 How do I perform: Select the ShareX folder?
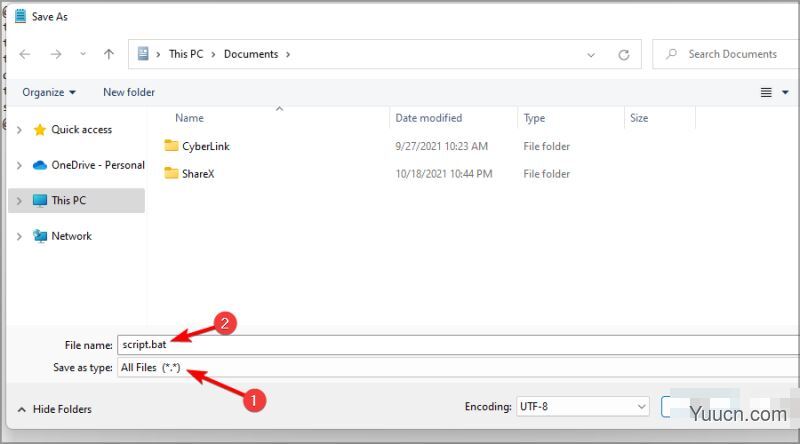coord(198,174)
